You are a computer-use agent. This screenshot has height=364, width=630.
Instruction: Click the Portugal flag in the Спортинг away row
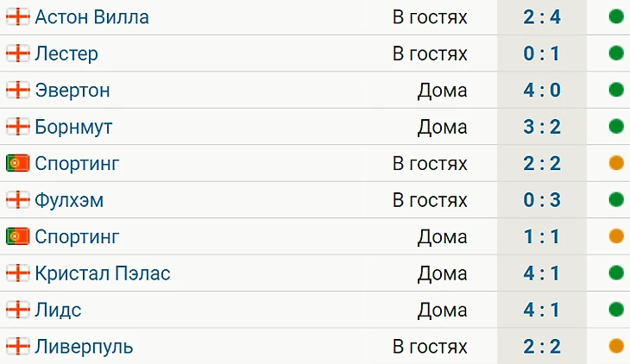click(x=17, y=163)
